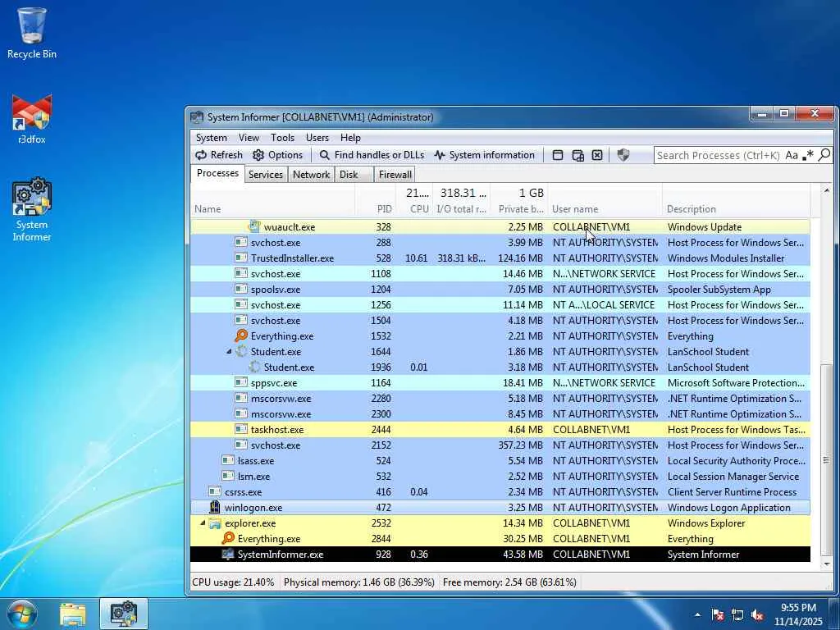The width and height of the screenshot is (840, 630).
Task: Click the Action Center flag tray icon
Action: point(718,615)
